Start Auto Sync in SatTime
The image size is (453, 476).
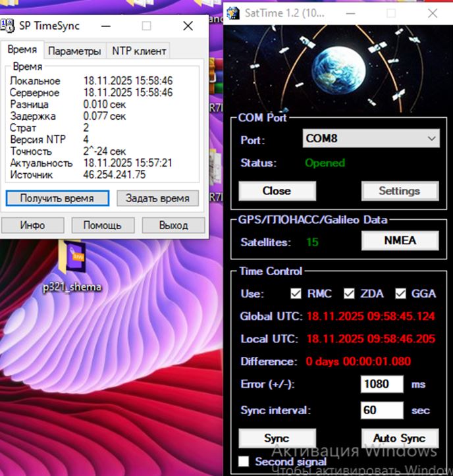tap(399, 438)
